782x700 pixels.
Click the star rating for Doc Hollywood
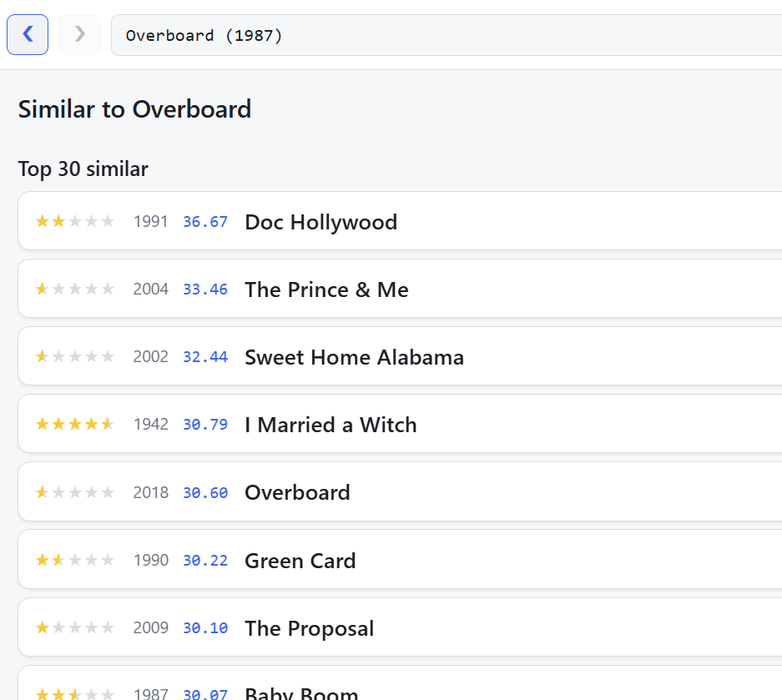75,221
